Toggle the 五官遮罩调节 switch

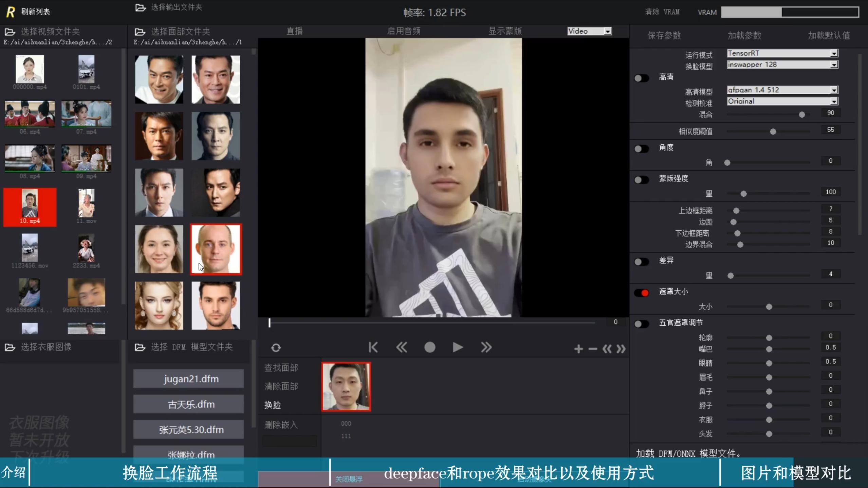tap(641, 324)
